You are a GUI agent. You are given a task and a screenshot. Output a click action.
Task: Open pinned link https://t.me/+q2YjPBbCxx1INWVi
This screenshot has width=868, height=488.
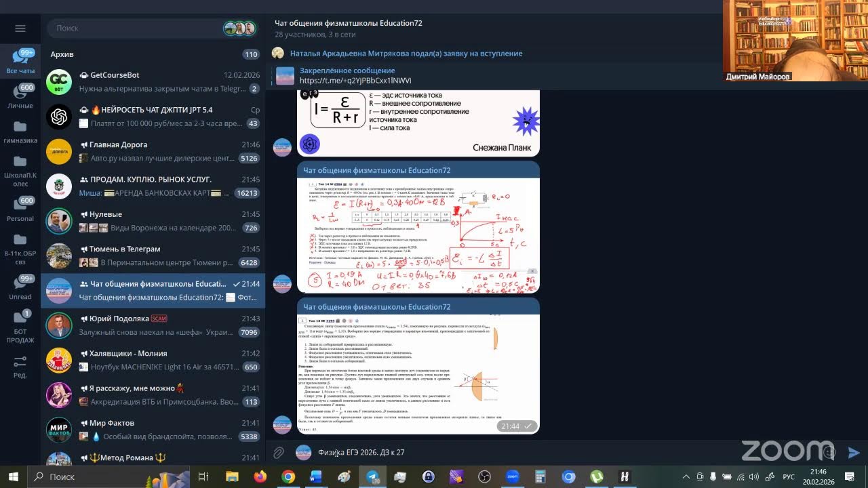point(355,80)
